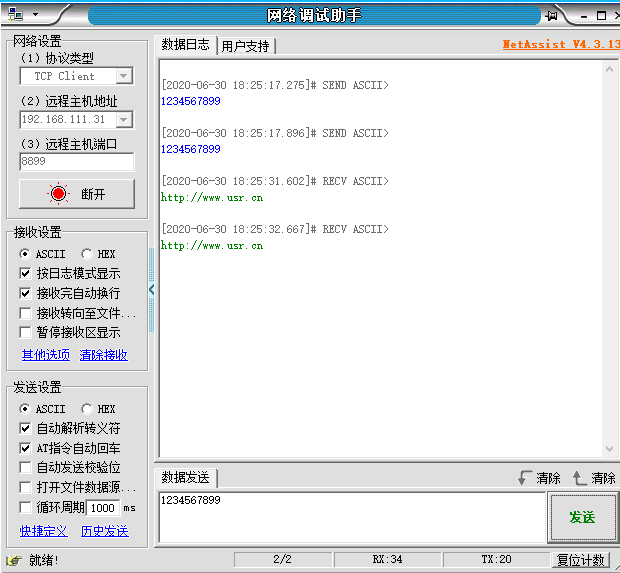Screen dimensions: 620x573
Task: Toggle 按日志模式显示 checkbox
Action: 26,273
